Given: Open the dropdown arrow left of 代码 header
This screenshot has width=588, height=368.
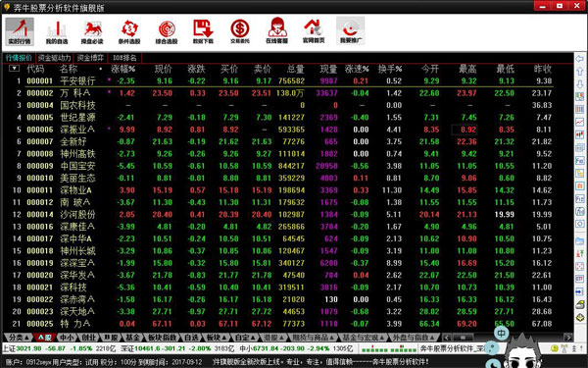Looking at the screenshot, I should point(14,69).
